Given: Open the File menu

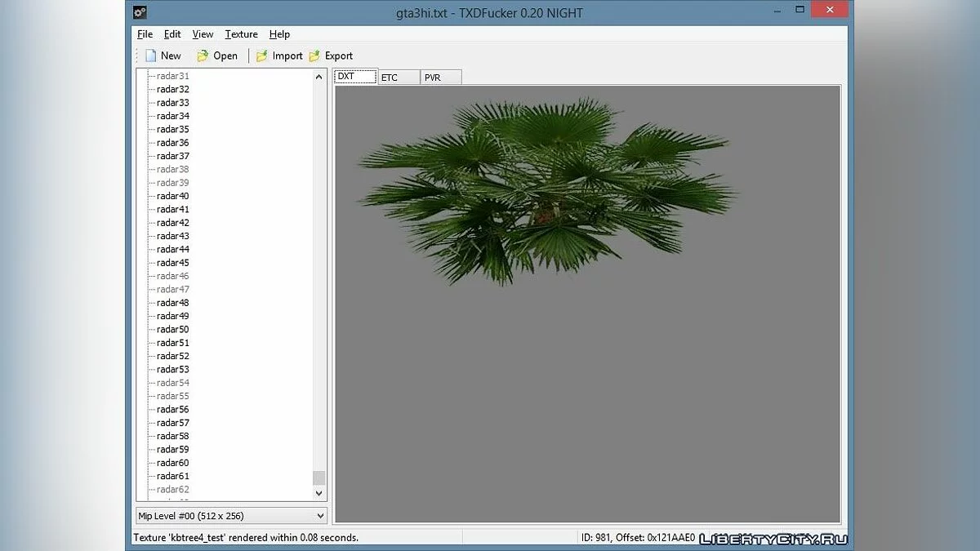Looking at the screenshot, I should tap(145, 34).
